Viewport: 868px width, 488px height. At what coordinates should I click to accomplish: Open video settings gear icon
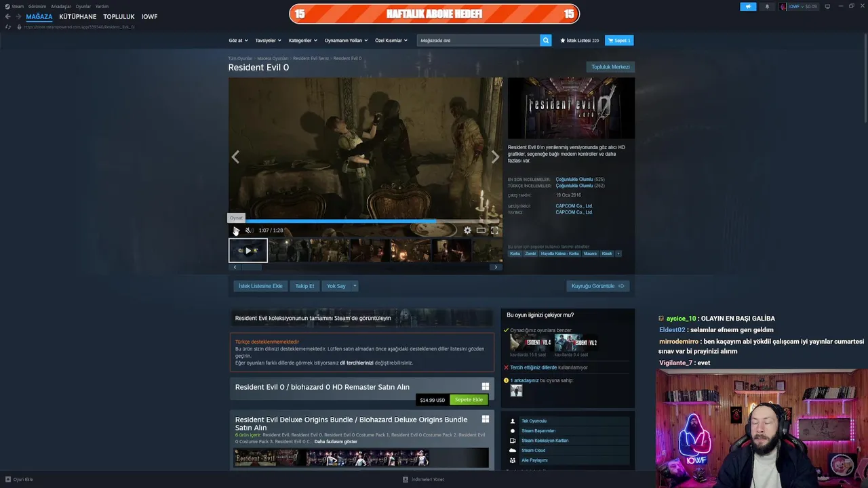467,230
